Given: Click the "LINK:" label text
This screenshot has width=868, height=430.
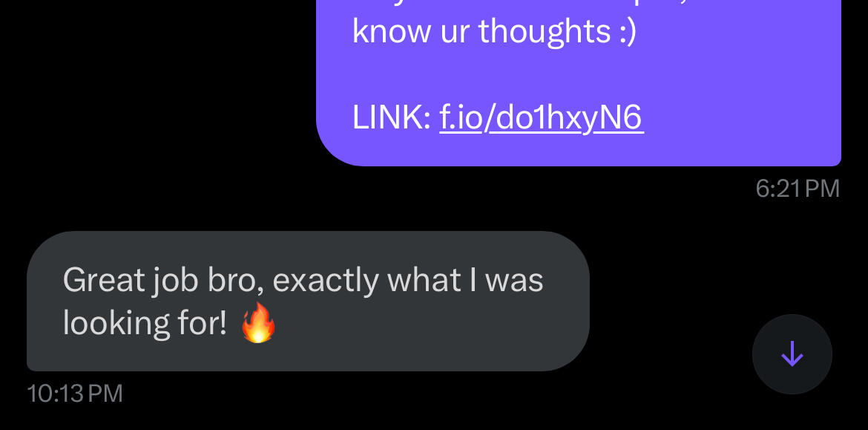Looking at the screenshot, I should pyautogui.click(x=392, y=117).
